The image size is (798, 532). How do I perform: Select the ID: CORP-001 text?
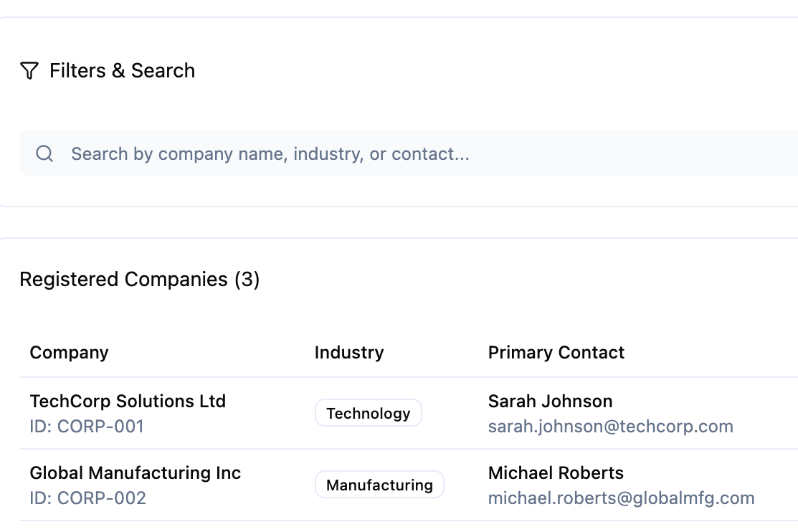87,426
